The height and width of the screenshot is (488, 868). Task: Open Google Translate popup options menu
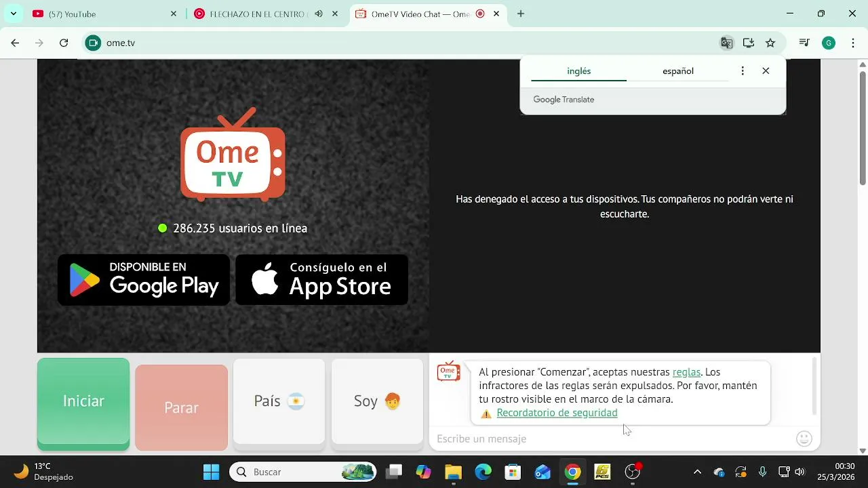[743, 71]
